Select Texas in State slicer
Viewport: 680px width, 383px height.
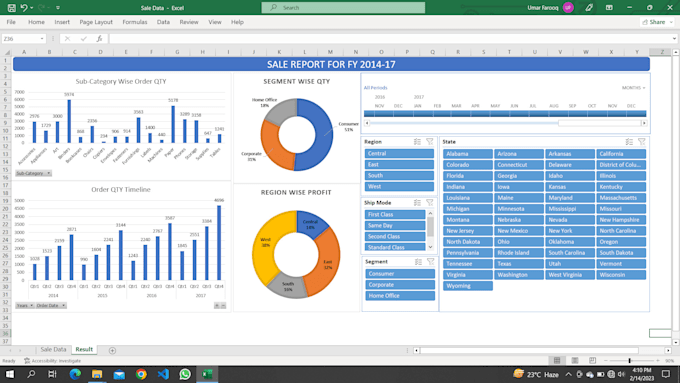tap(519, 264)
